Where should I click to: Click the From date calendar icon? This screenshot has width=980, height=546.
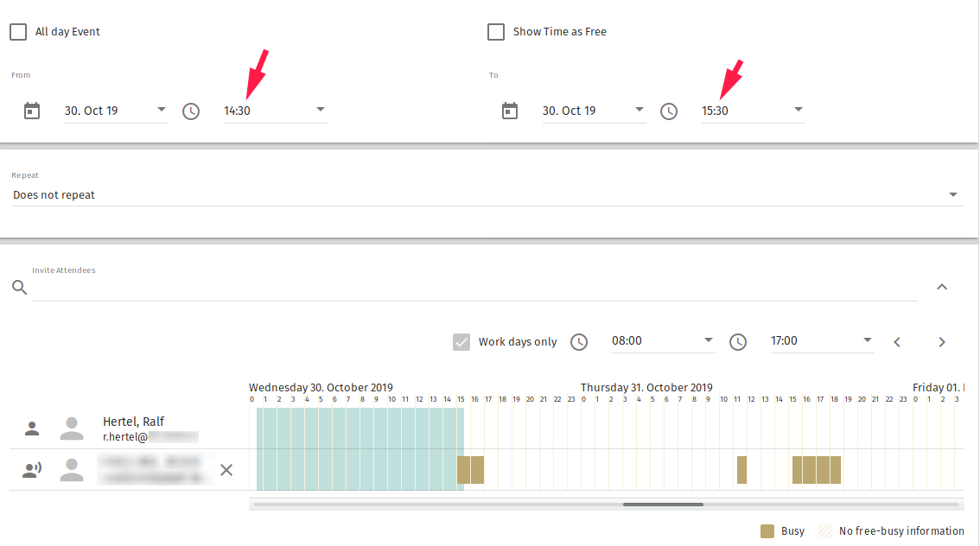tap(32, 111)
